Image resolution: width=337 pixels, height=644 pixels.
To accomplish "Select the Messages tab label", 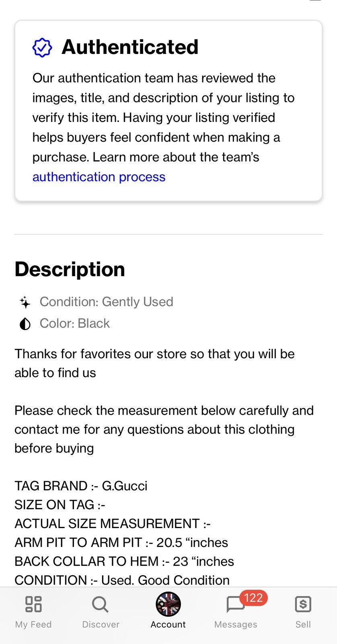I will [x=236, y=624].
